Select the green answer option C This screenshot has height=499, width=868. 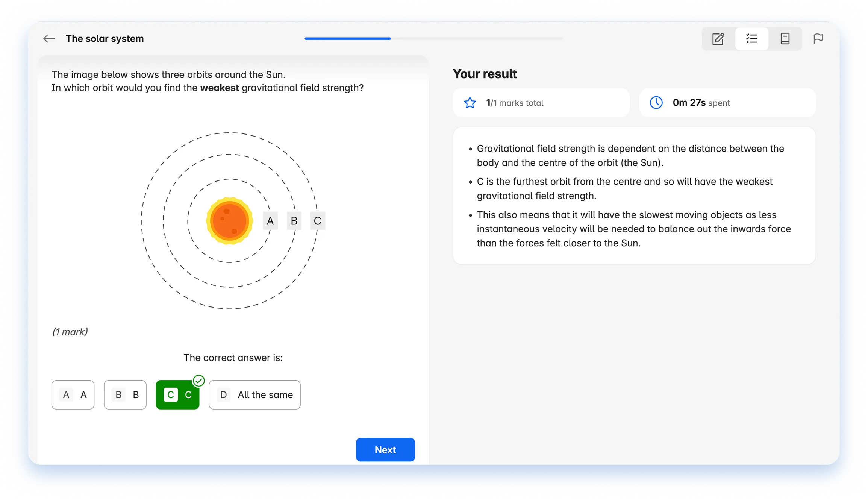(177, 395)
